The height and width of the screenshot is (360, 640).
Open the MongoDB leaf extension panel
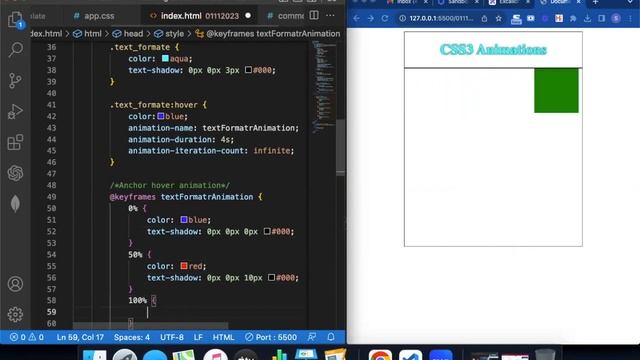16,204
